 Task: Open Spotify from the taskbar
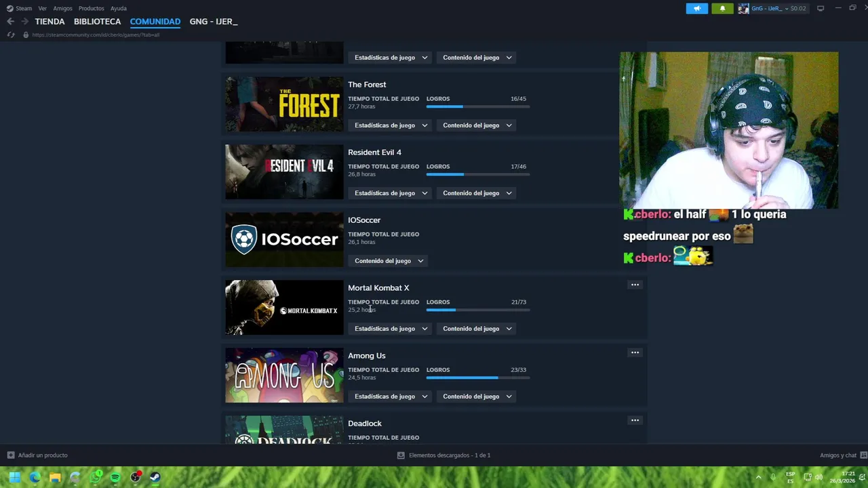115,477
